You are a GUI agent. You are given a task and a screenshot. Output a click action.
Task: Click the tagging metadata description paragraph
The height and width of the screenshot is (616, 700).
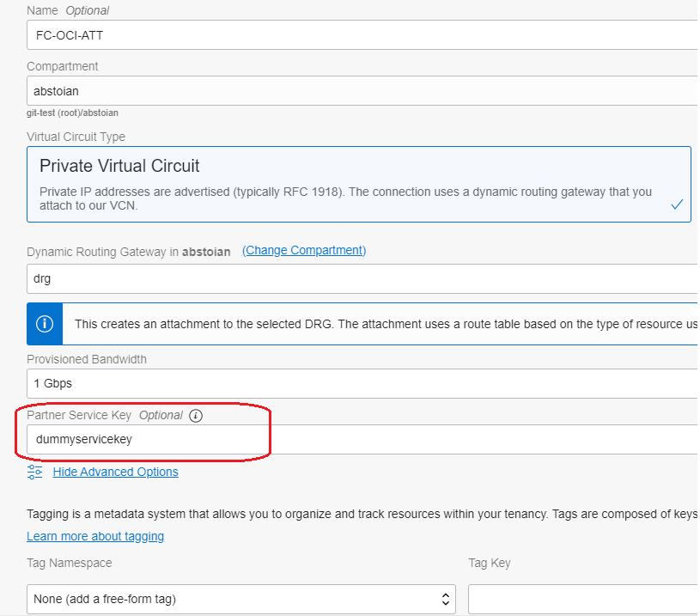click(361, 515)
